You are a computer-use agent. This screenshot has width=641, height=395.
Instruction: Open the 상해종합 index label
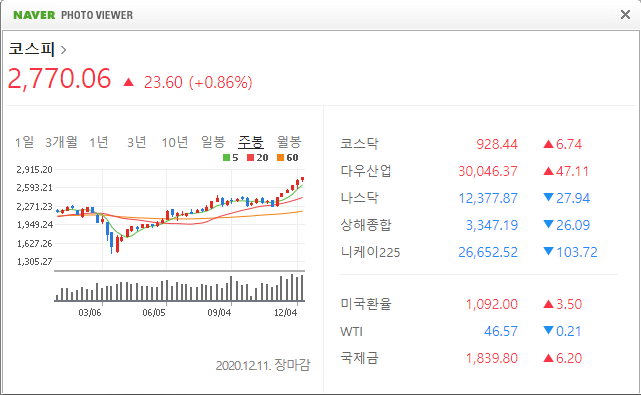(x=365, y=224)
